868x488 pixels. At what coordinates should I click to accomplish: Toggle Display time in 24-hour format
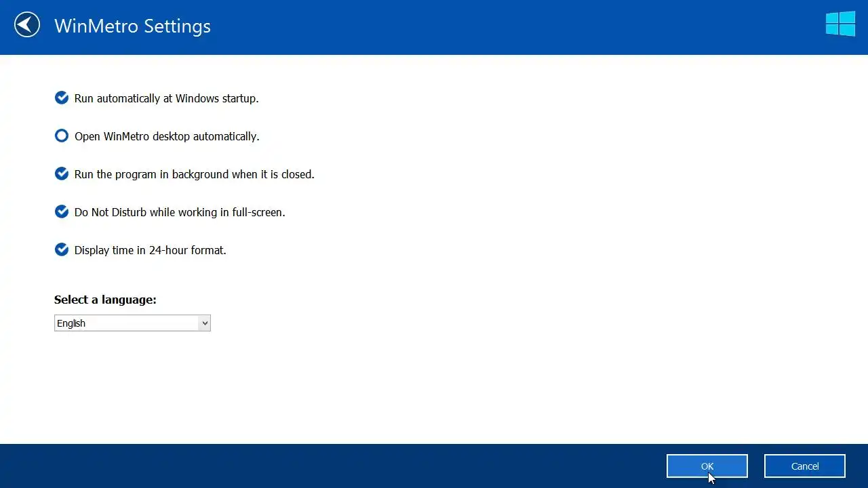(62, 249)
